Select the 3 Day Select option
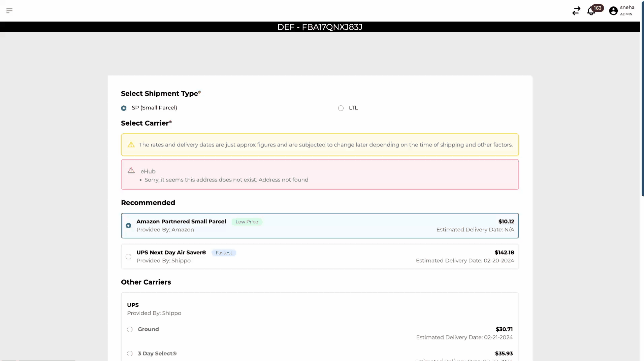 pos(130,354)
